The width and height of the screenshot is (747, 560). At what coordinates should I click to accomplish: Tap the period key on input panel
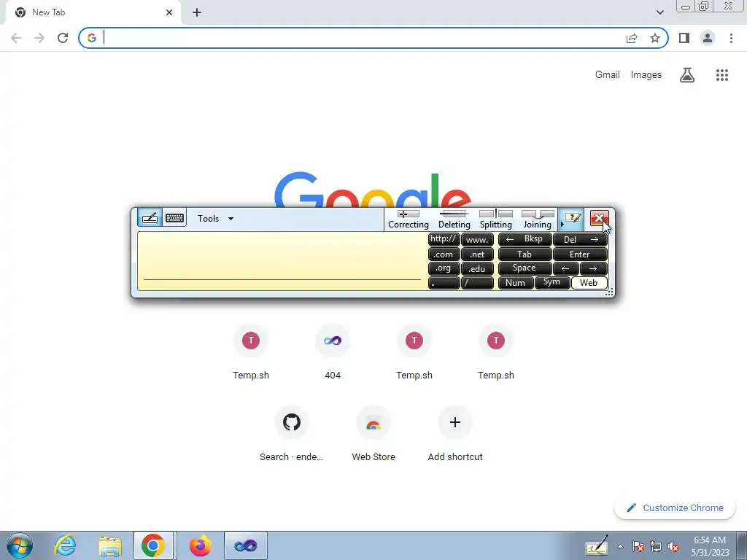444,283
